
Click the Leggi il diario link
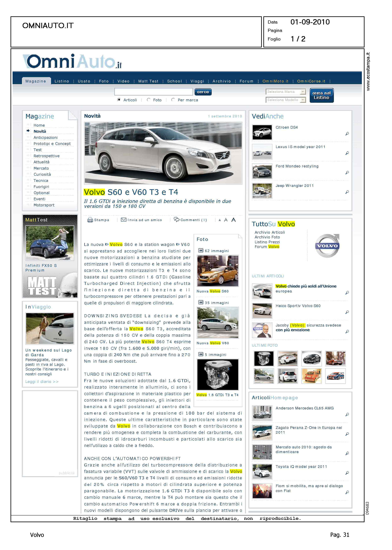tap(42, 381)
